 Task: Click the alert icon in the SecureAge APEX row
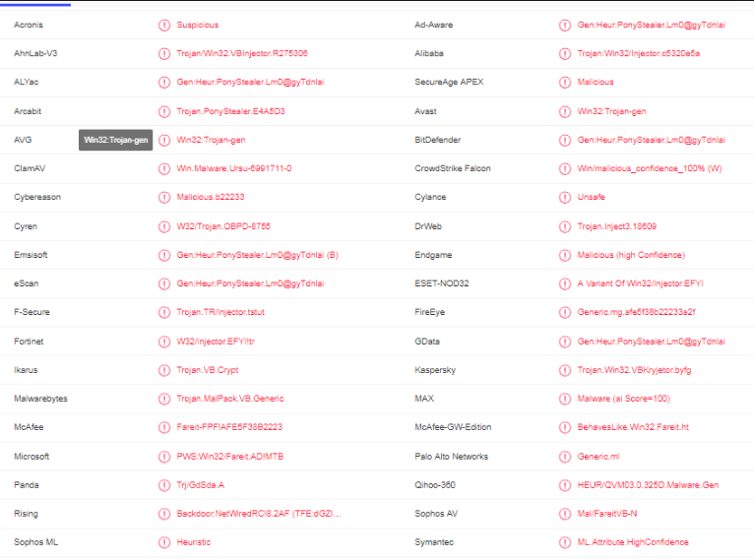click(x=565, y=83)
